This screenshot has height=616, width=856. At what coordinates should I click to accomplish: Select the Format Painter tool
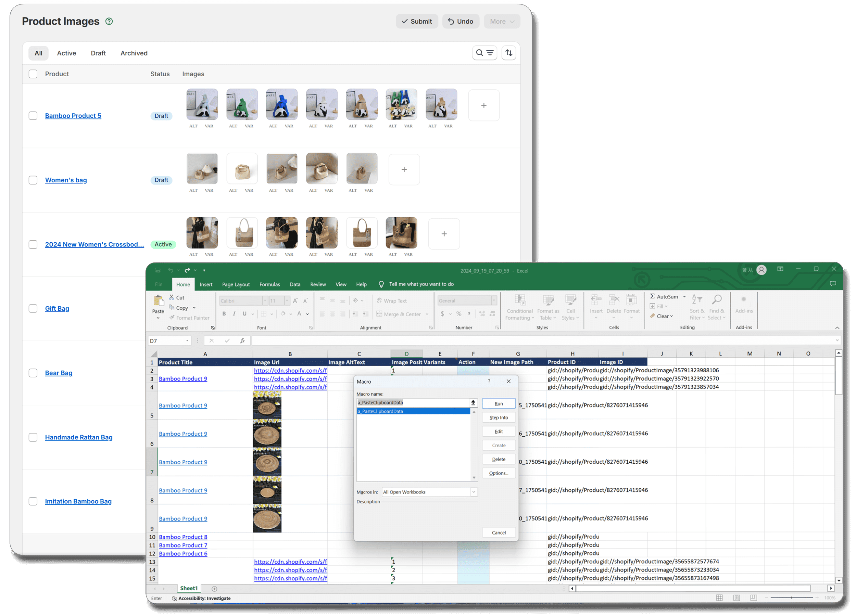[190, 317]
